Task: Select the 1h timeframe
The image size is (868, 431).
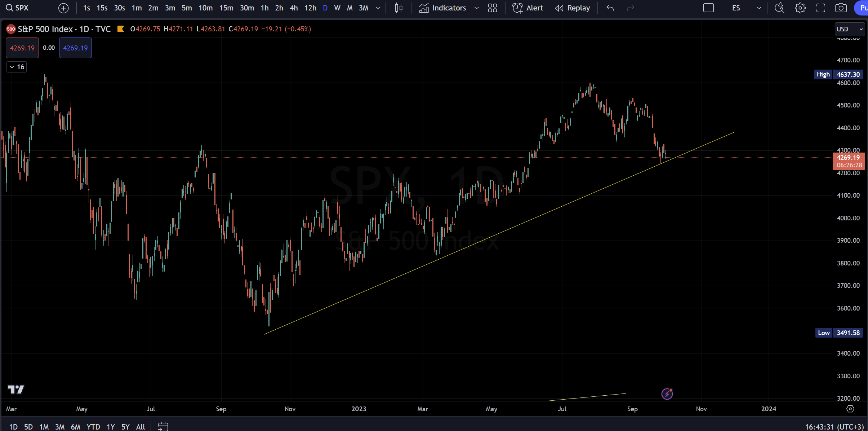Action: 265,8
